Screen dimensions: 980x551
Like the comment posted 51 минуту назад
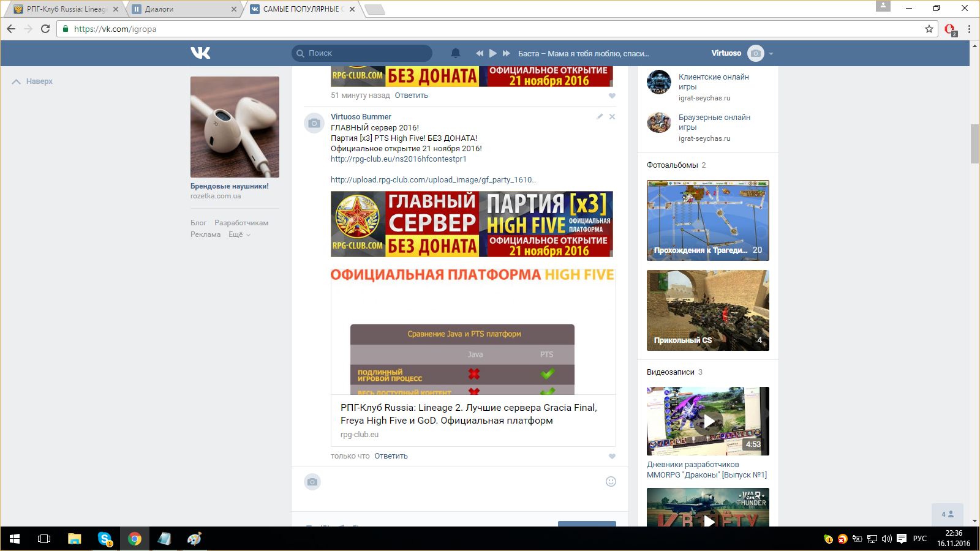612,96
